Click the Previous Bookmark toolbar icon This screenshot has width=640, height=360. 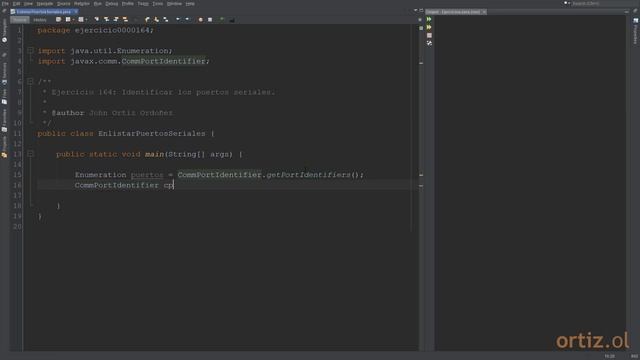click(x=147, y=20)
